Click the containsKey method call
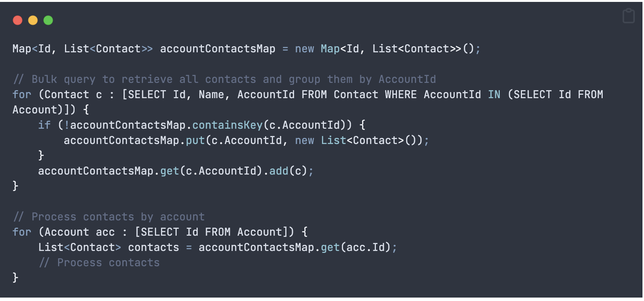The width and height of the screenshot is (644, 301). click(227, 125)
